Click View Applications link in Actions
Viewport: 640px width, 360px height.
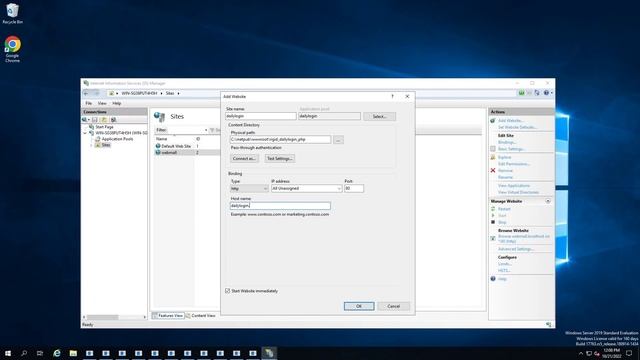514,186
